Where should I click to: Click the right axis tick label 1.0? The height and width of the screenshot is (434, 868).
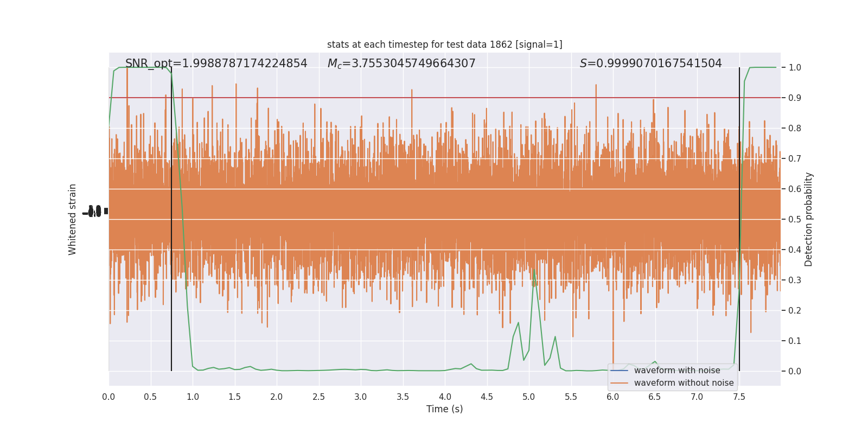[x=795, y=68]
